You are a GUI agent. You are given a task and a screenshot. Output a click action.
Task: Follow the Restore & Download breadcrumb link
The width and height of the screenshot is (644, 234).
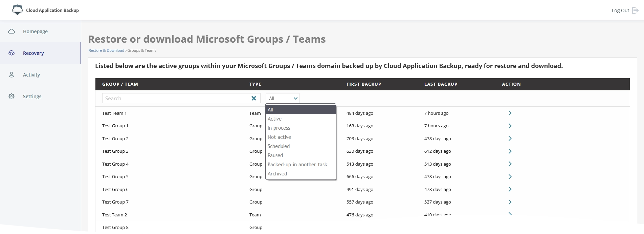pos(106,50)
